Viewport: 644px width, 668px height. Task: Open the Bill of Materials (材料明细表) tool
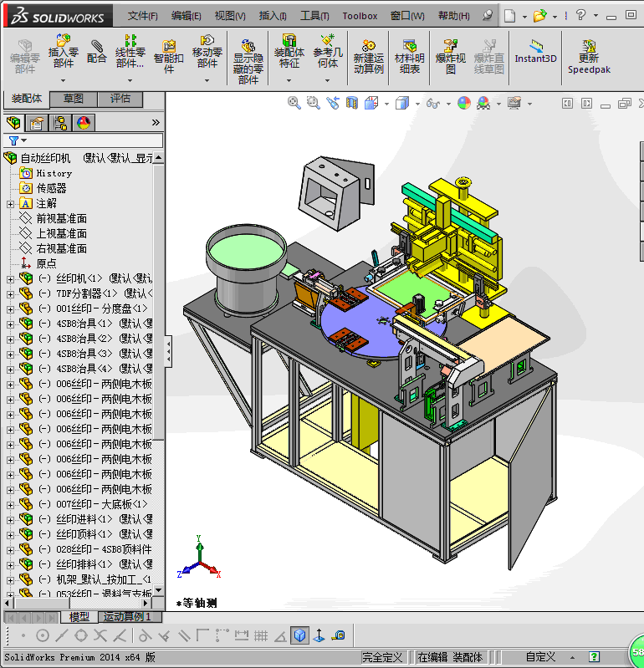[410, 56]
